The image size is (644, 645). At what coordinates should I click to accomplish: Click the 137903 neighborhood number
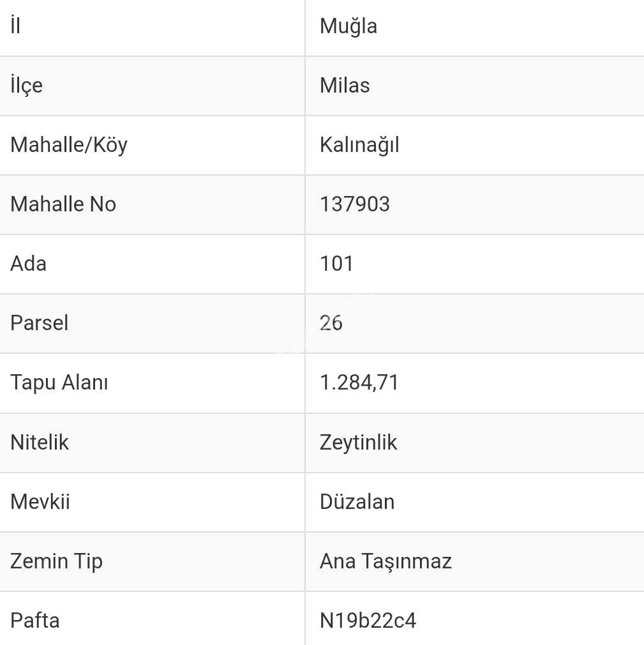355,204
